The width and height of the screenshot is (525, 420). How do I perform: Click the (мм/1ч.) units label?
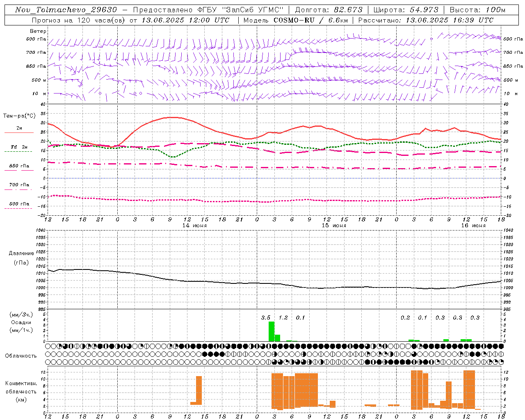coord(21,330)
